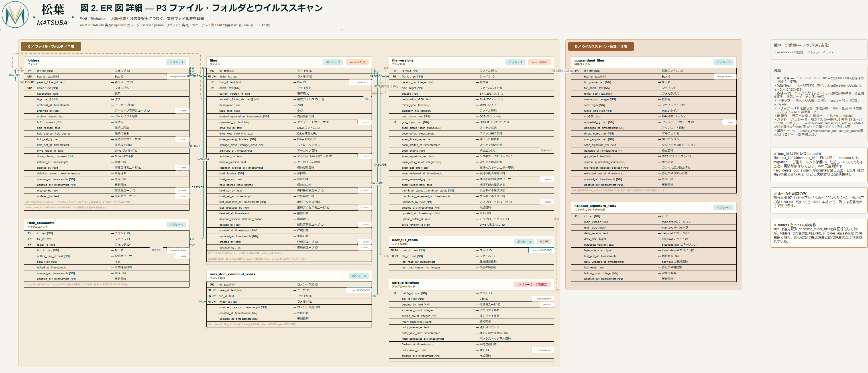Screen dimensions: 868x373
Task: Click the Matsuba logo emblem
Action: pyautogui.click(x=15, y=15)
